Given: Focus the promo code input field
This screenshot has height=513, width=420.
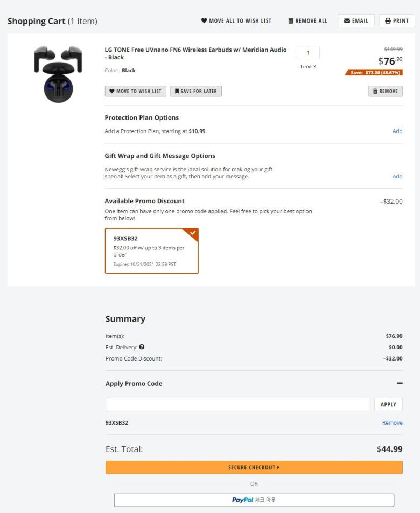Looking at the screenshot, I should [237, 404].
